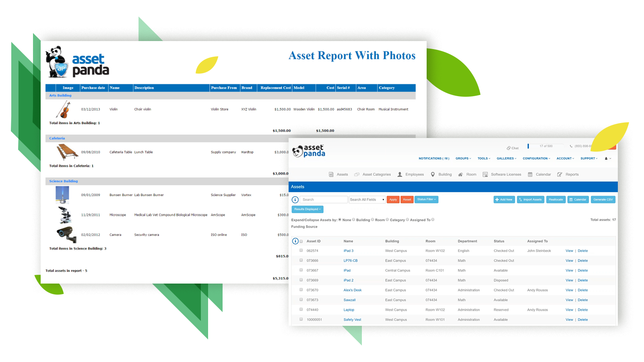Click the cafeteria table photo in the report
This screenshot has width=644, height=362.
(67, 152)
